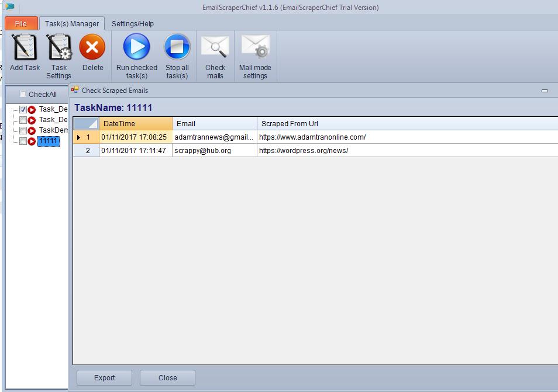The height and width of the screenshot is (392, 558).
Task: Uncheck the first Task_De checkbox
Action: 23,109
